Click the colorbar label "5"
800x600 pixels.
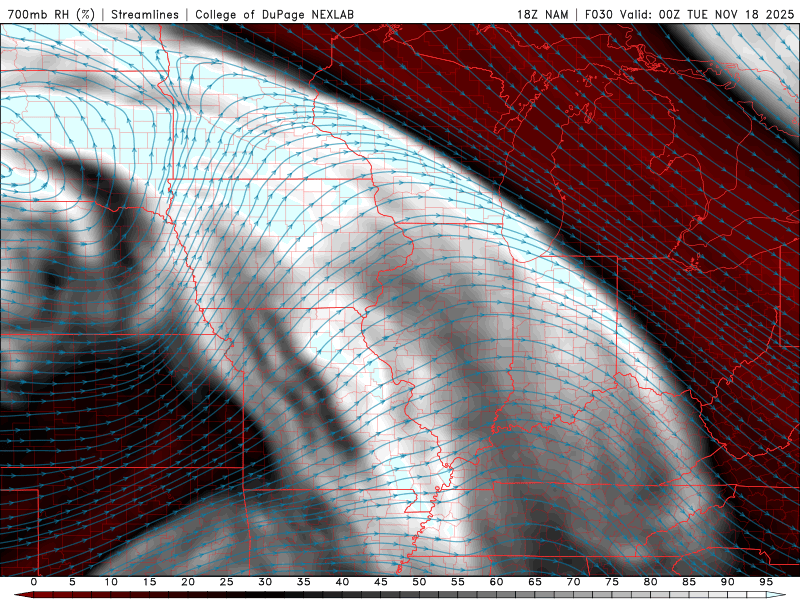point(72,582)
